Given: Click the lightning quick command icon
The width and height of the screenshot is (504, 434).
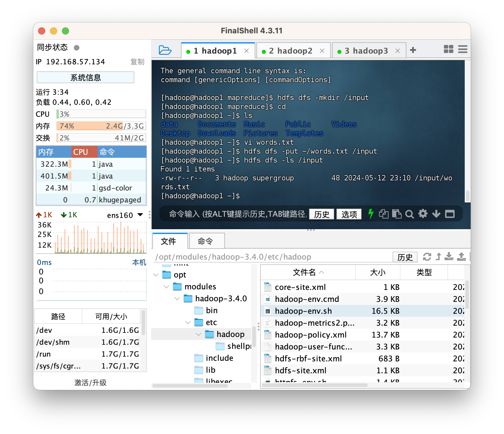Looking at the screenshot, I should (371, 214).
